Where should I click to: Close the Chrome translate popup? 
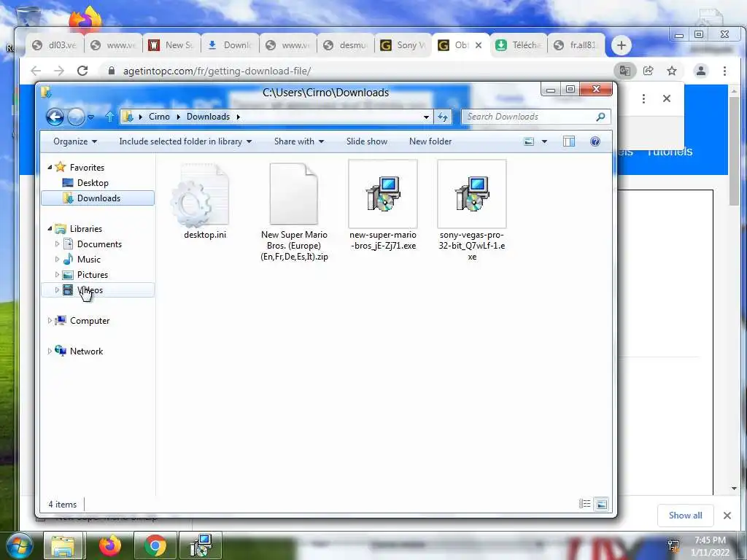point(667,98)
